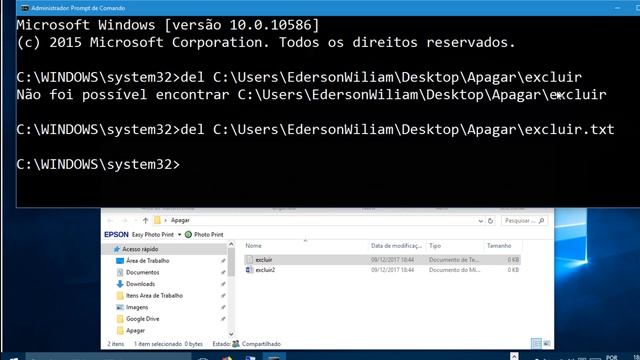Viewport: 640px width, 360px height.
Task: Sort files by the Tamanho column
Action: point(499,246)
